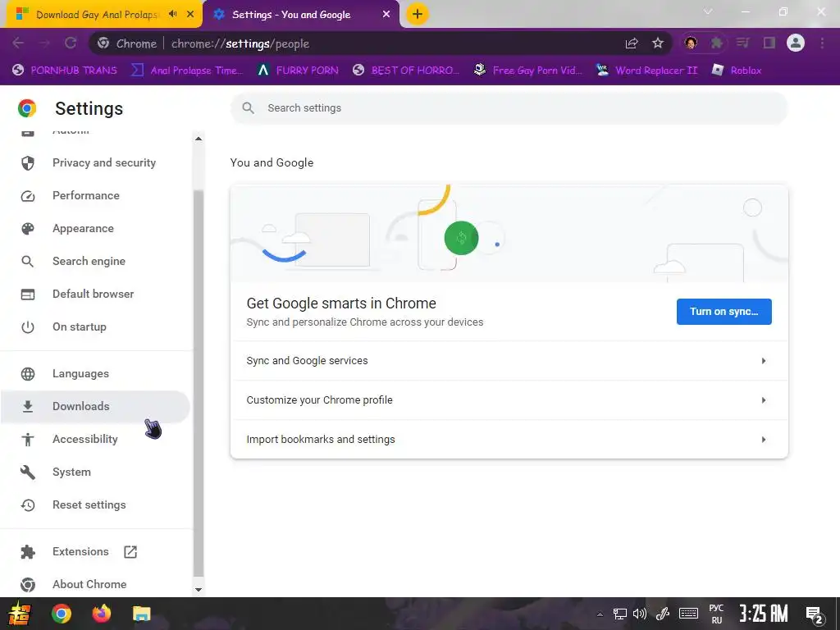Click the share page icon in address bar
840x630 pixels.
pos(632,43)
